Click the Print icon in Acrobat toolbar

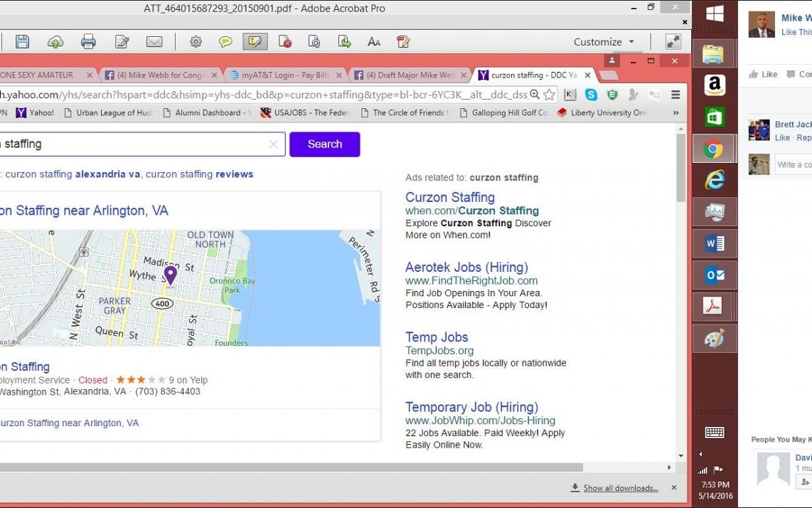pos(88,42)
